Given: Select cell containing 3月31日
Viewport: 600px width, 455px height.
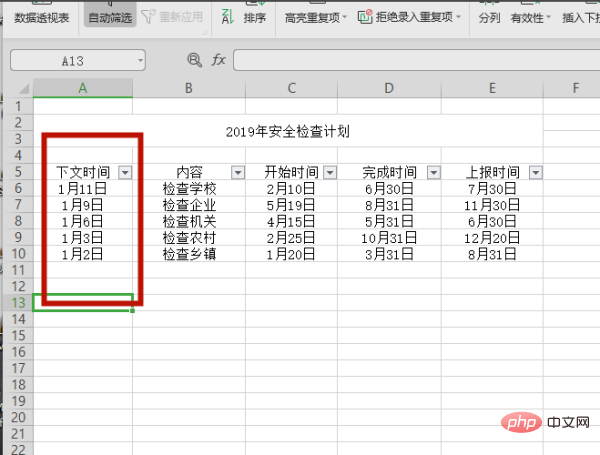Looking at the screenshot, I should [389, 254].
